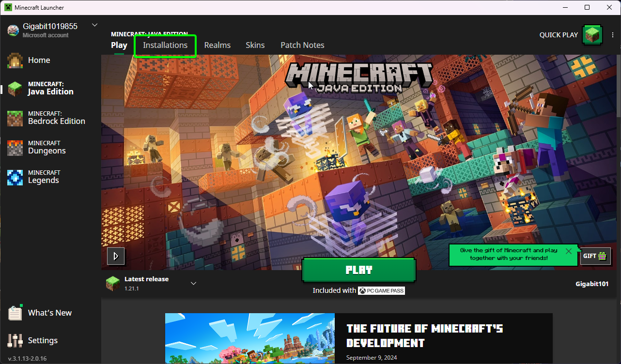This screenshot has width=621, height=364.
Task: Open the Future of Minecraft's Development headline
Action: coord(425,336)
